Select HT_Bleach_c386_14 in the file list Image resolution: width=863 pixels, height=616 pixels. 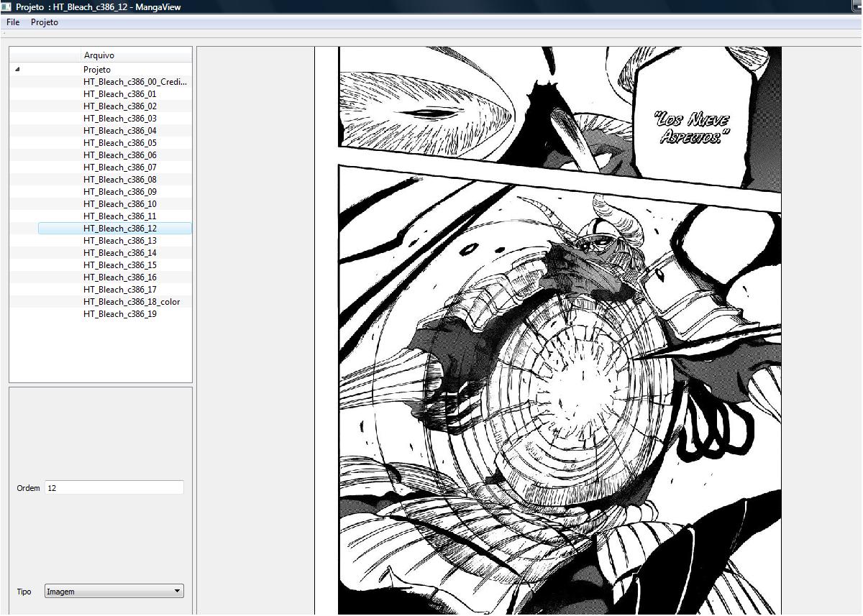[x=120, y=253]
